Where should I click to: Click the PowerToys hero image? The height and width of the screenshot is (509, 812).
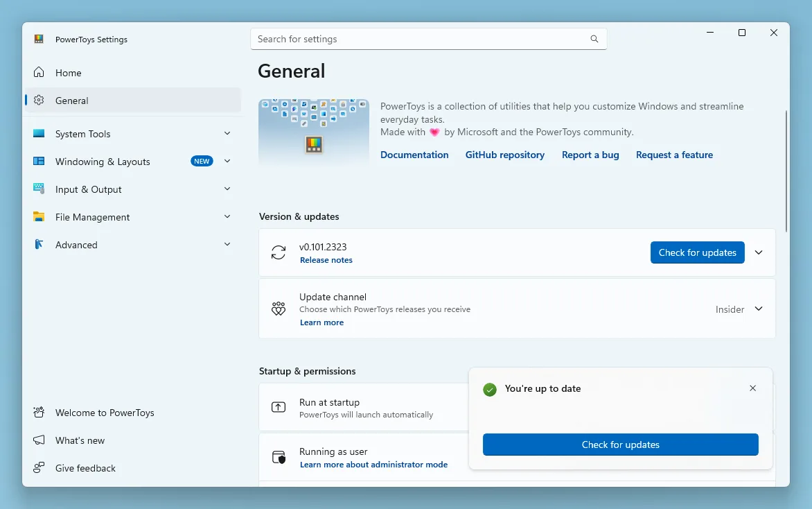click(314, 132)
